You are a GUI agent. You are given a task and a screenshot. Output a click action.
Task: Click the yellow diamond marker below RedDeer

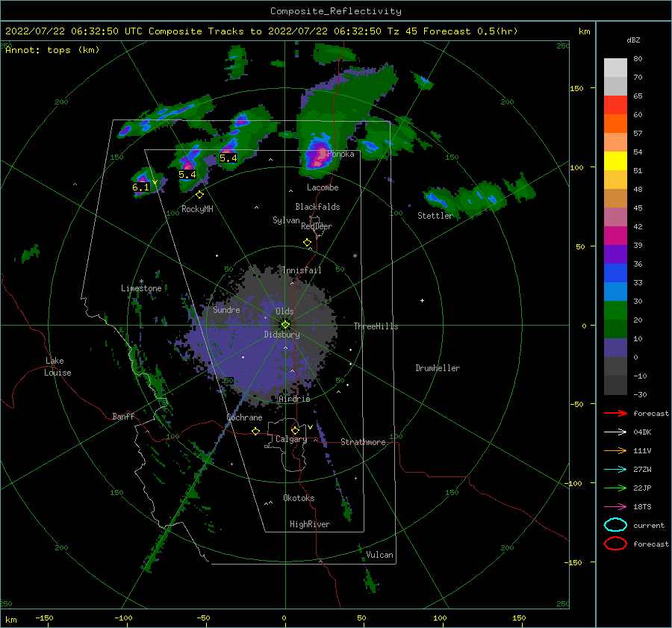(x=307, y=243)
